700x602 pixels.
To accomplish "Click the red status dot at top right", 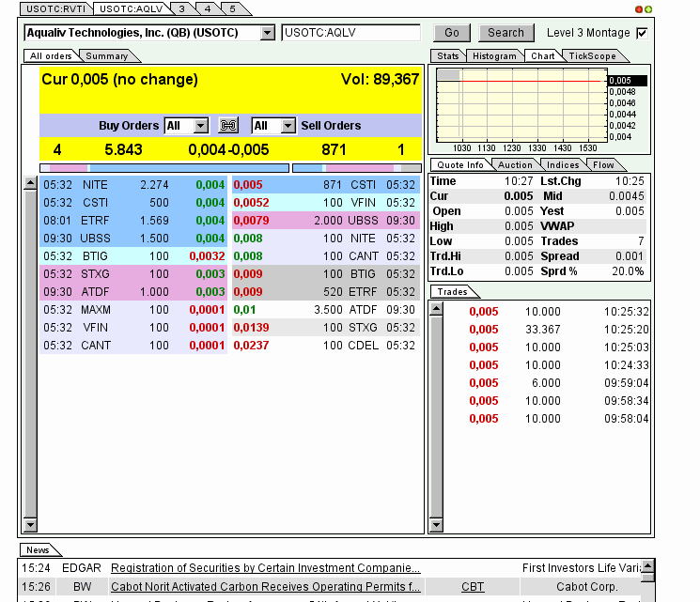I will pyautogui.click(x=639, y=9).
